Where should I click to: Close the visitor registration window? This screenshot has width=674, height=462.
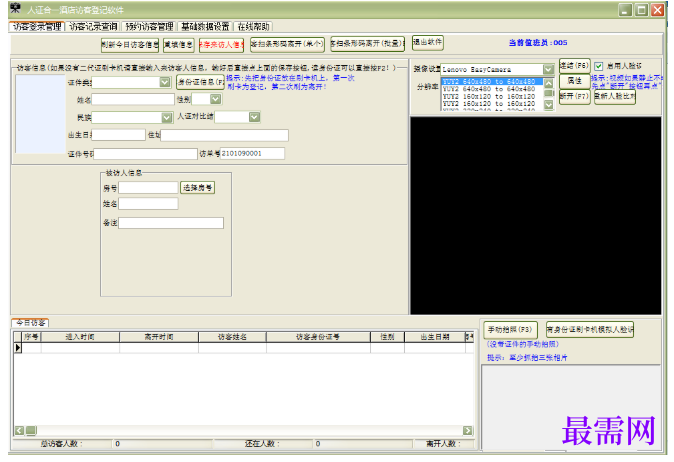coord(657,10)
